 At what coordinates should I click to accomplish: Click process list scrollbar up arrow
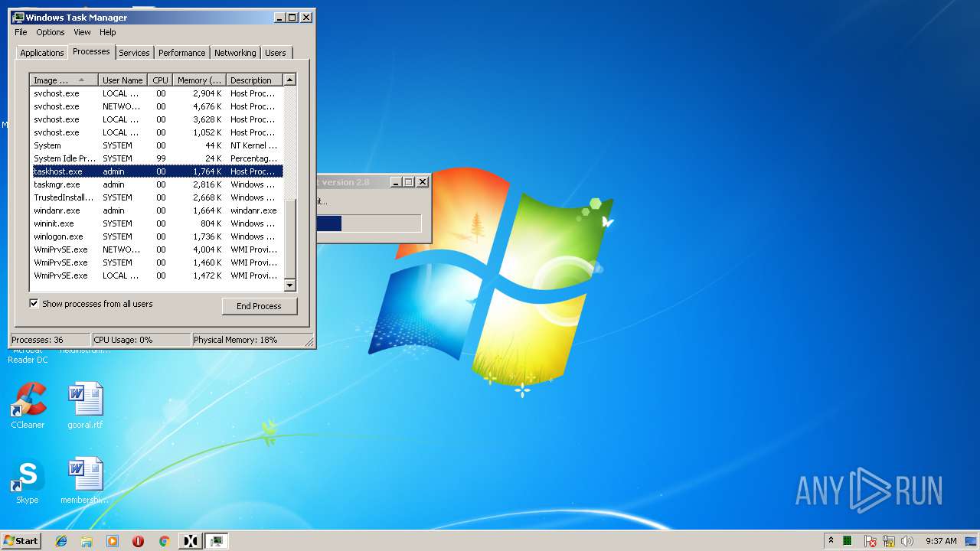click(x=289, y=80)
